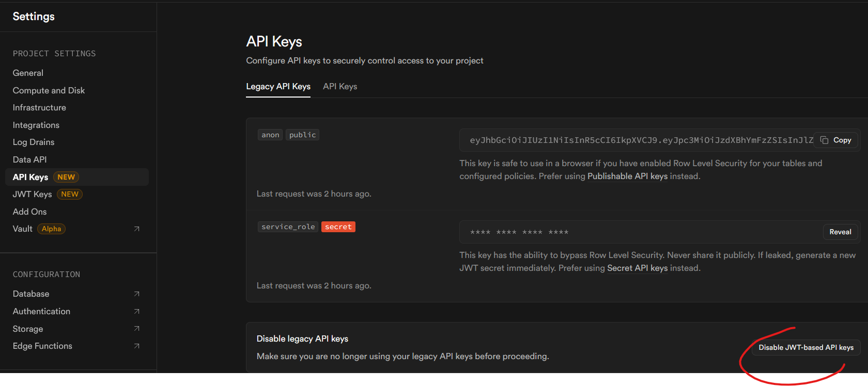Click the PROJECT SETTINGS section label
Viewport: 868px width, 387px height.
tap(54, 54)
